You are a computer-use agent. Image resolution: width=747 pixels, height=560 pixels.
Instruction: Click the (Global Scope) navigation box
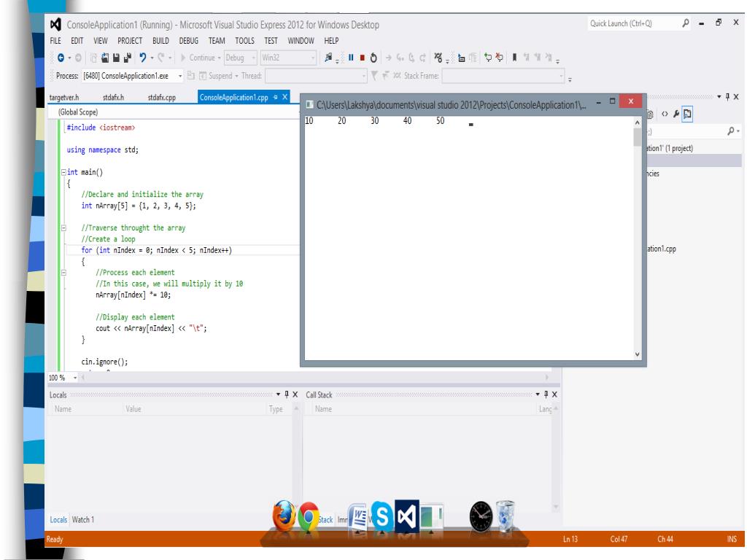[x=174, y=112]
